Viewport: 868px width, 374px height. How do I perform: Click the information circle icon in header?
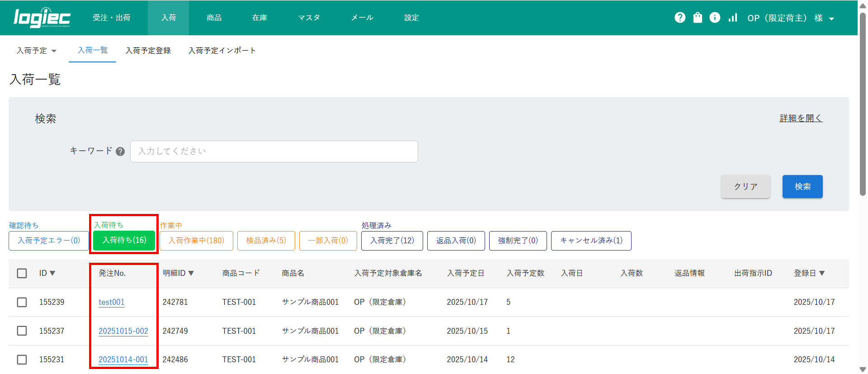click(715, 18)
